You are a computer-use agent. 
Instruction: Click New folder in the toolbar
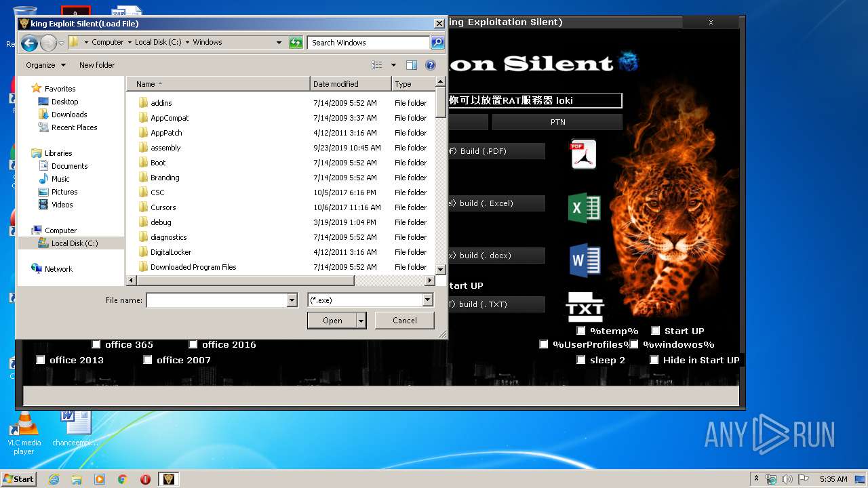click(x=97, y=65)
